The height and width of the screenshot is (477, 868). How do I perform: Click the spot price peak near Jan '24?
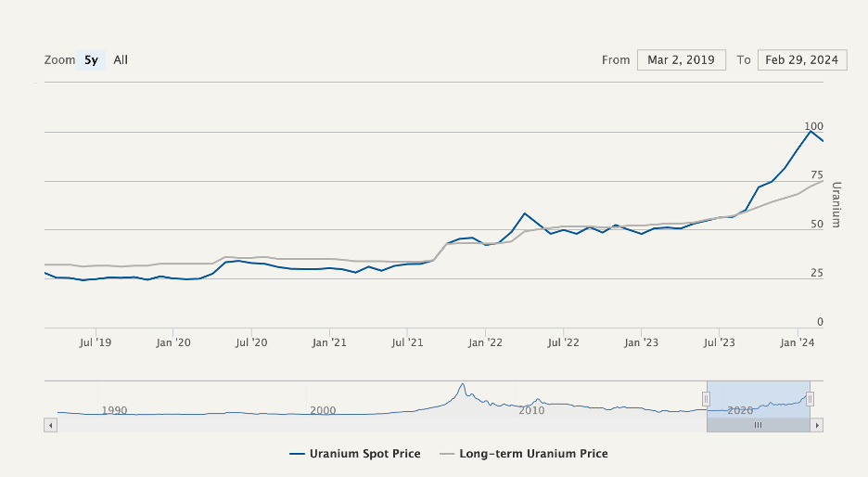[811, 131]
